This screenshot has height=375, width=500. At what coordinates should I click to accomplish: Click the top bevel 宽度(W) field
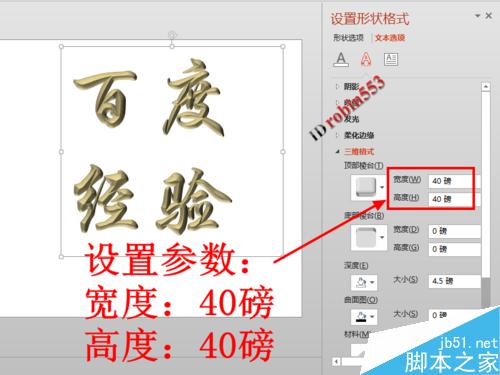[x=454, y=181]
